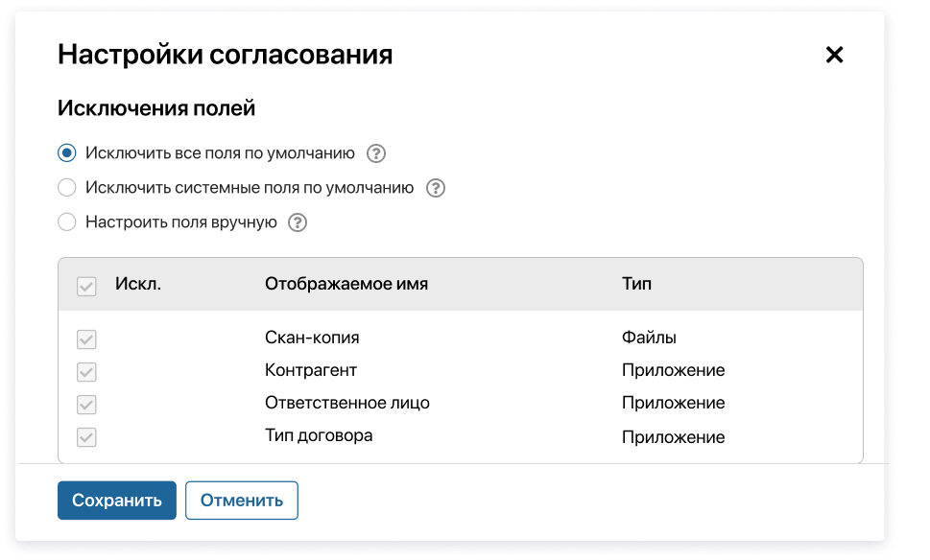Image resolution: width=930 pixels, height=560 pixels.
Task: Check the box in the 'Тип договора' row
Action: tap(85, 436)
